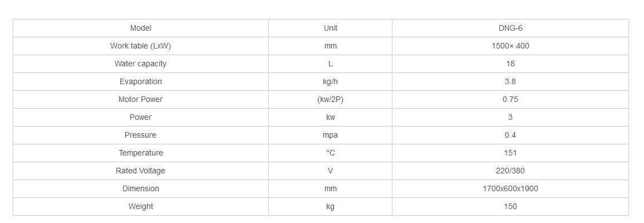Image resolution: width=644 pixels, height=223 pixels.
Task: Click the Work table (LxW) label
Action: tap(141, 46)
